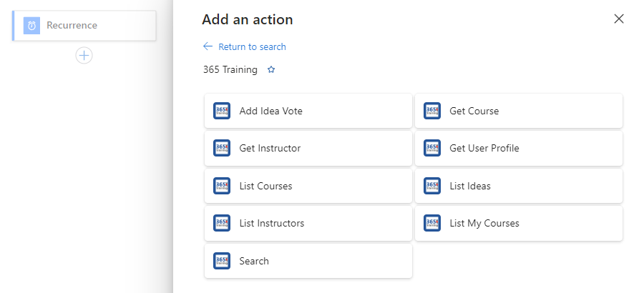The width and height of the screenshot is (644, 293).
Task: Click the List My Courses connector icon
Action: point(432,223)
